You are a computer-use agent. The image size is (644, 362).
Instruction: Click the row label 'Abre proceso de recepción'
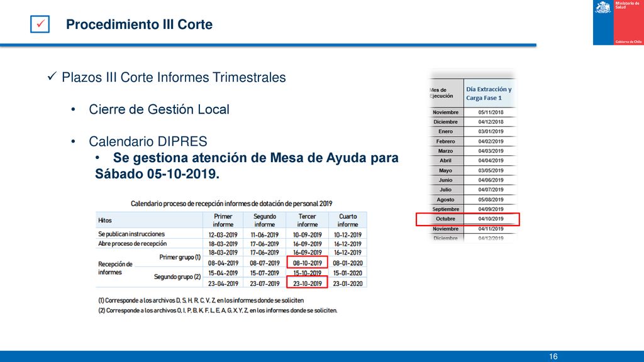point(132,244)
